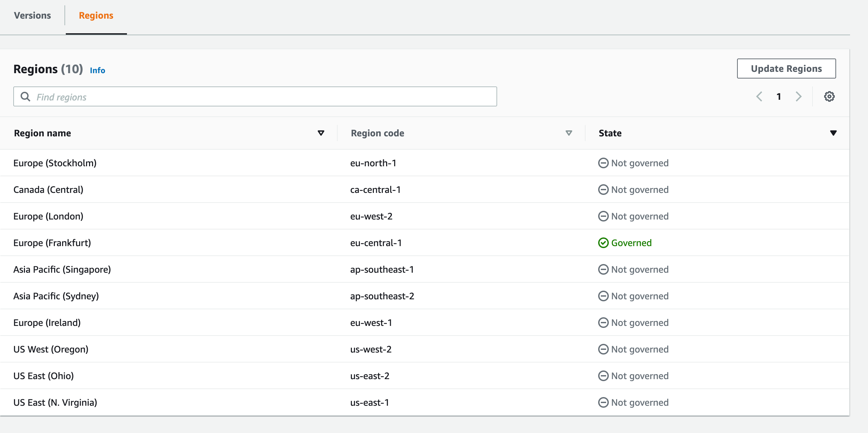Viewport: 868px width, 433px height.
Task: Click Not governed icon for Stockholm row
Action: click(x=603, y=163)
